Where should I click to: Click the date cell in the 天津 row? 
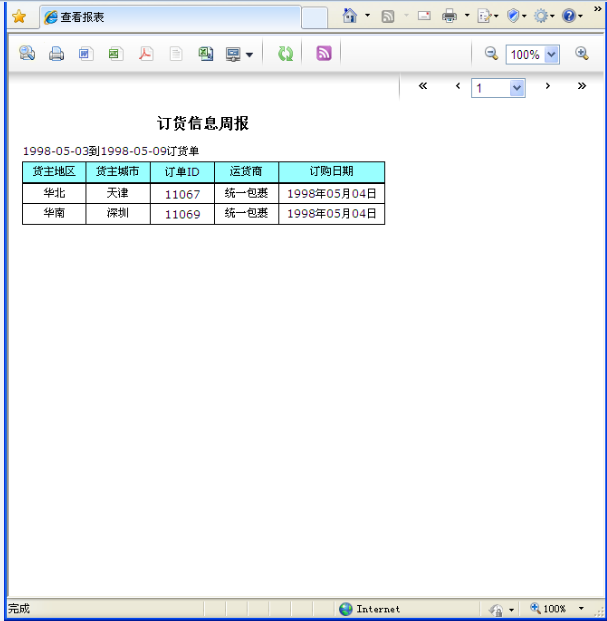[331, 193]
